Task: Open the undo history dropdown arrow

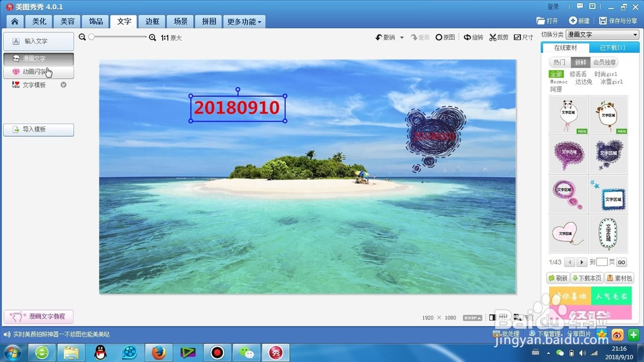Action: click(402, 37)
